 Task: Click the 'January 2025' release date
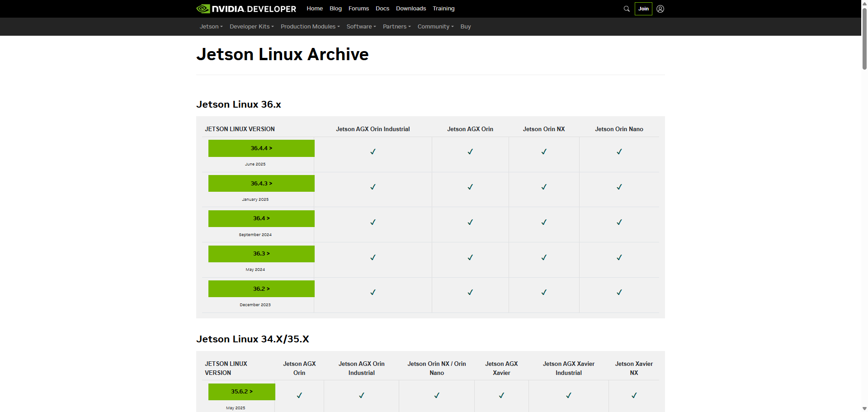(255, 199)
